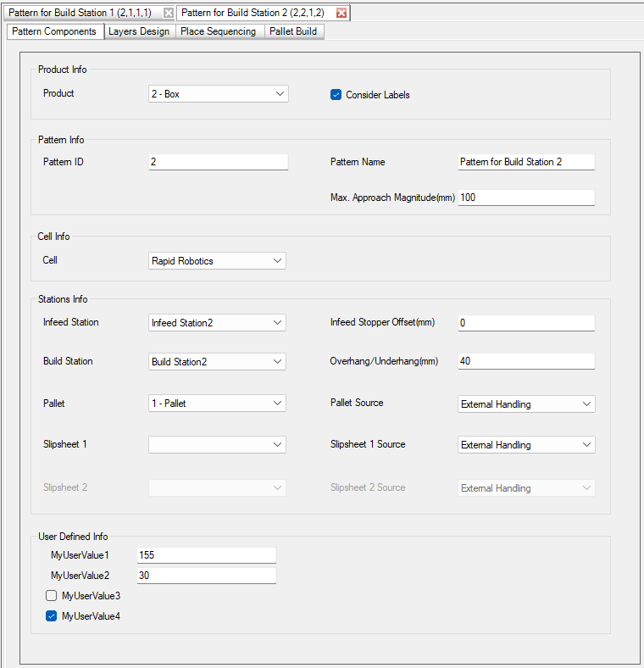Click the MyUserValue1 input field
Viewport: 644px width, 668px height.
(207, 555)
